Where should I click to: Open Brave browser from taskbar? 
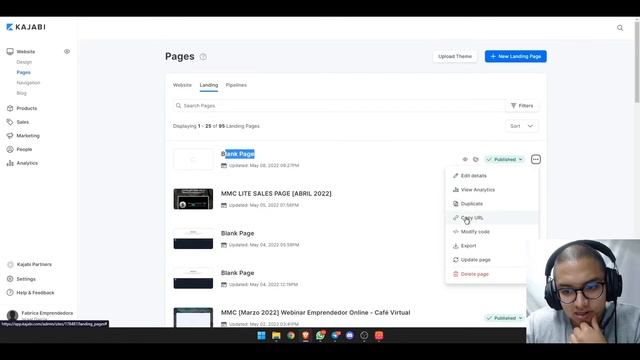coord(305,336)
